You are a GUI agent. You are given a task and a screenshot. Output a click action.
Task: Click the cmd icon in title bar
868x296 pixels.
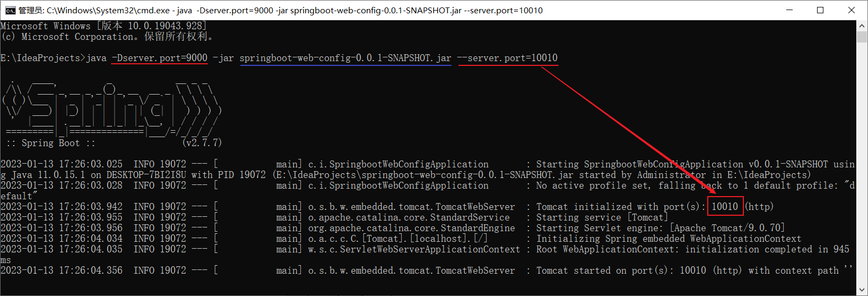click(10, 10)
